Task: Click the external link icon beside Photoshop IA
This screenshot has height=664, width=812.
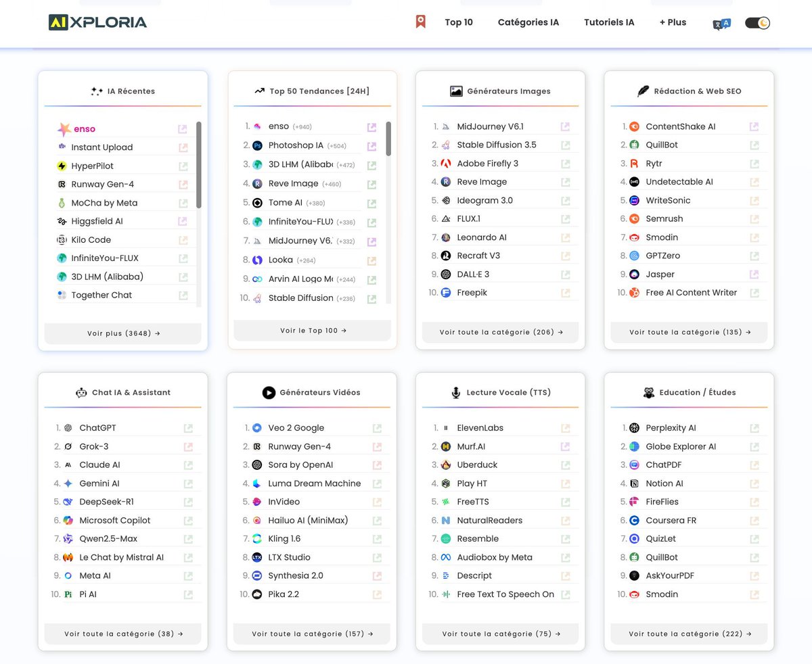Action: click(371, 145)
